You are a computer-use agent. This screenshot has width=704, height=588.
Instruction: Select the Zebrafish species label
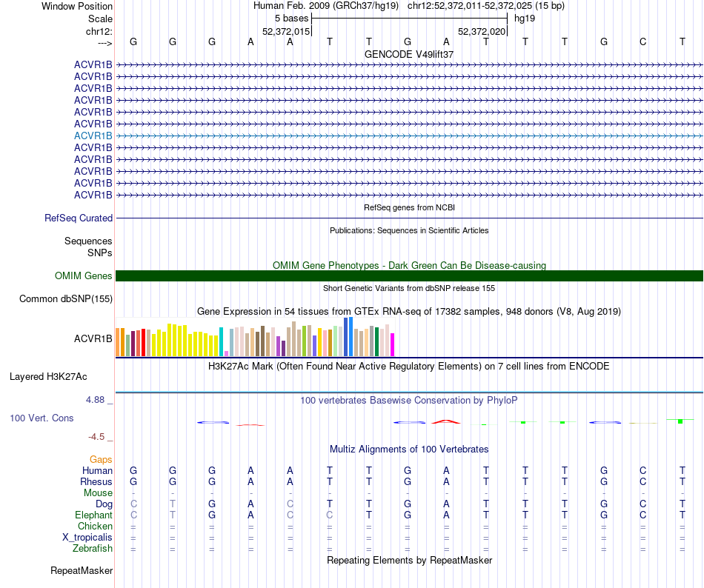[93, 549]
